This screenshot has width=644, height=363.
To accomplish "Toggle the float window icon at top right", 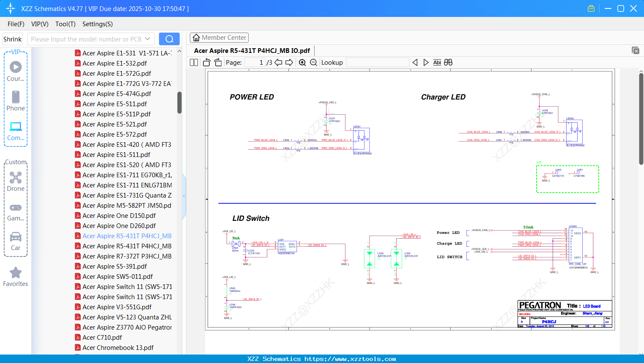I will pyautogui.click(x=635, y=50).
